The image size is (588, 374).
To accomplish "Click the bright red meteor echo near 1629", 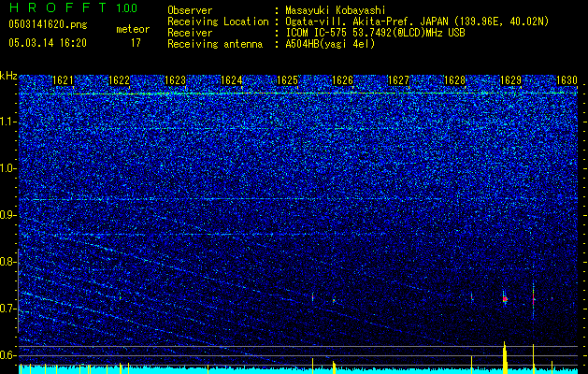I will 505,299.
